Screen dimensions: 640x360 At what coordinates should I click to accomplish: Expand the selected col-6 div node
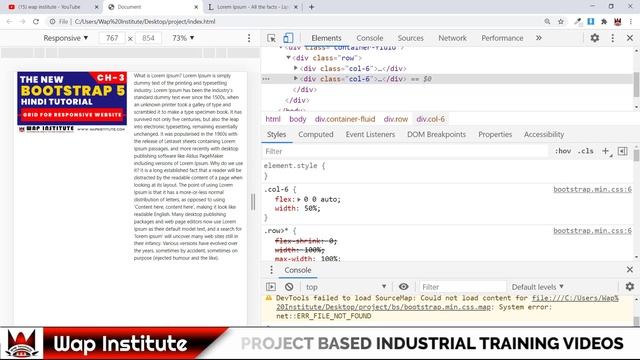(296, 78)
